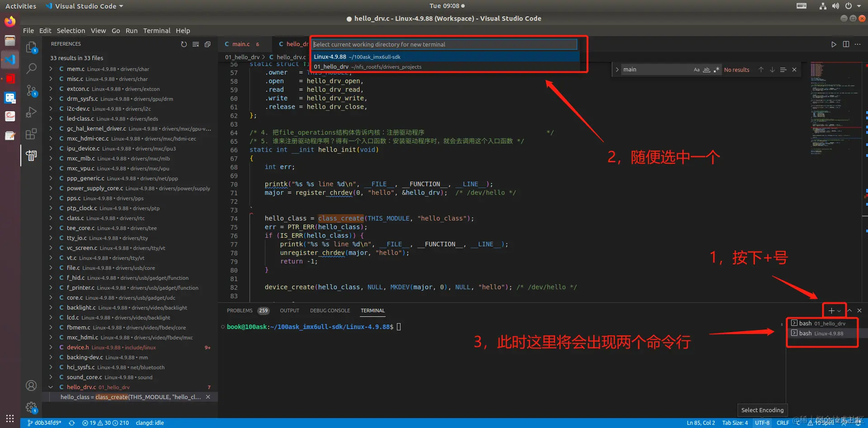Show applications grid in the dock

click(10, 418)
